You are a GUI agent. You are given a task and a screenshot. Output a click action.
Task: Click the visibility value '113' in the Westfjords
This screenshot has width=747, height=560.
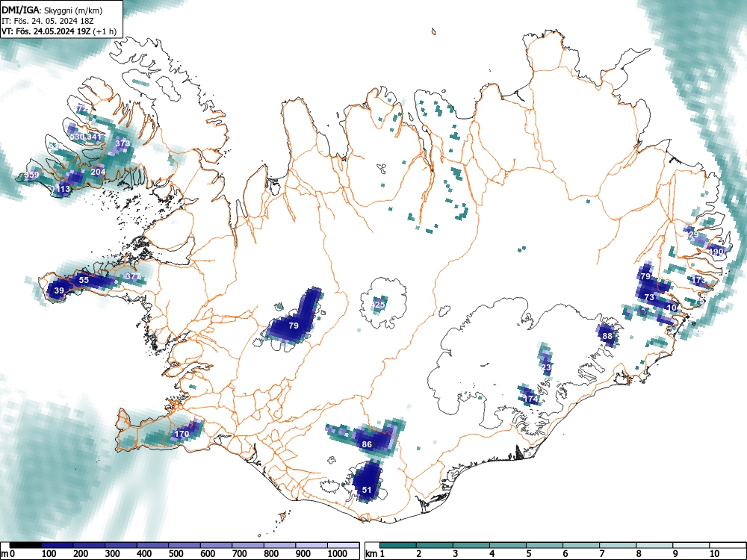63,189
